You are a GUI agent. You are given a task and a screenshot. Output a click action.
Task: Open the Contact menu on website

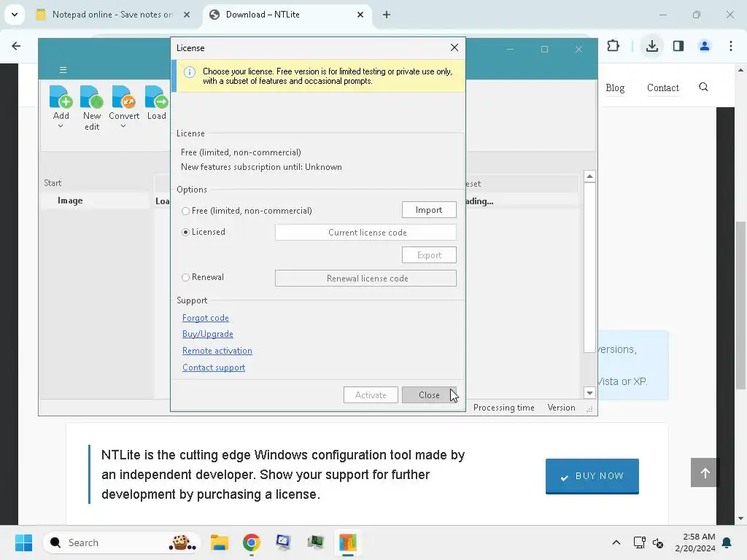(x=662, y=87)
